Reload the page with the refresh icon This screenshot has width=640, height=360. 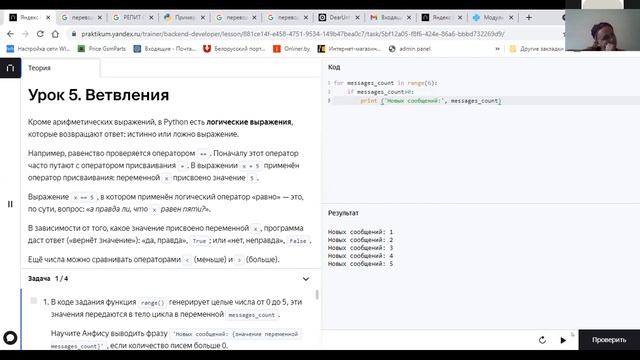40,34
